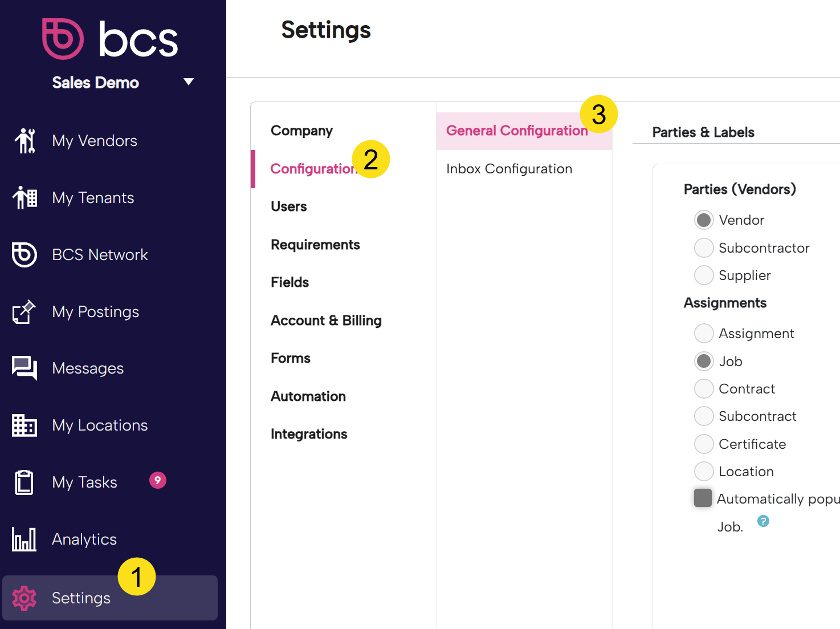Toggle the Automatically populate Job checkbox
Image resolution: width=840 pixels, height=629 pixels.
point(703,498)
